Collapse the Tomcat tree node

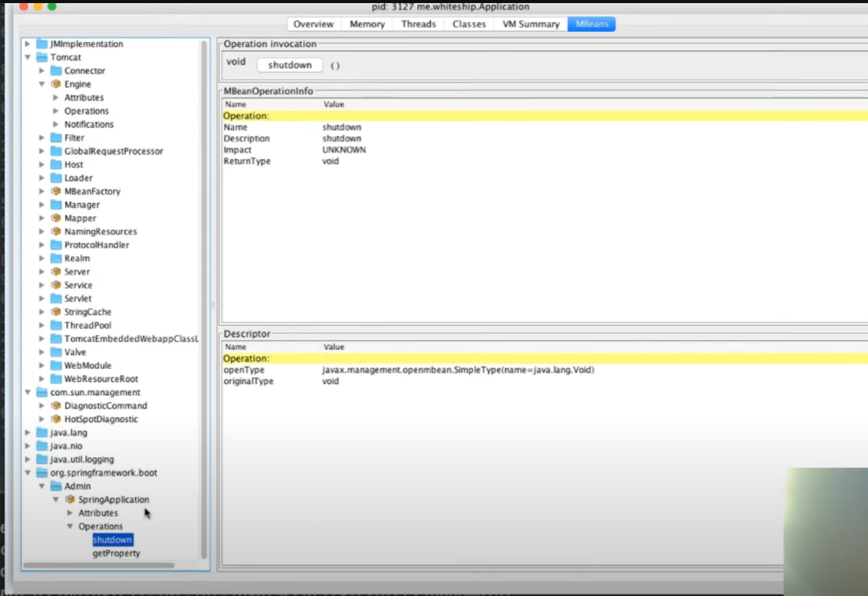click(x=27, y=57)
